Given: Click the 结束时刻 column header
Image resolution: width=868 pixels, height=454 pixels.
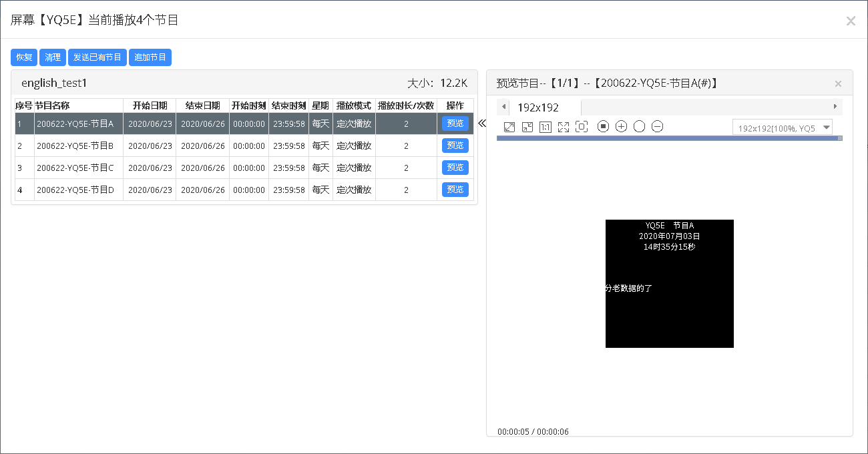Looking at the screenshot, I should 289,105.
